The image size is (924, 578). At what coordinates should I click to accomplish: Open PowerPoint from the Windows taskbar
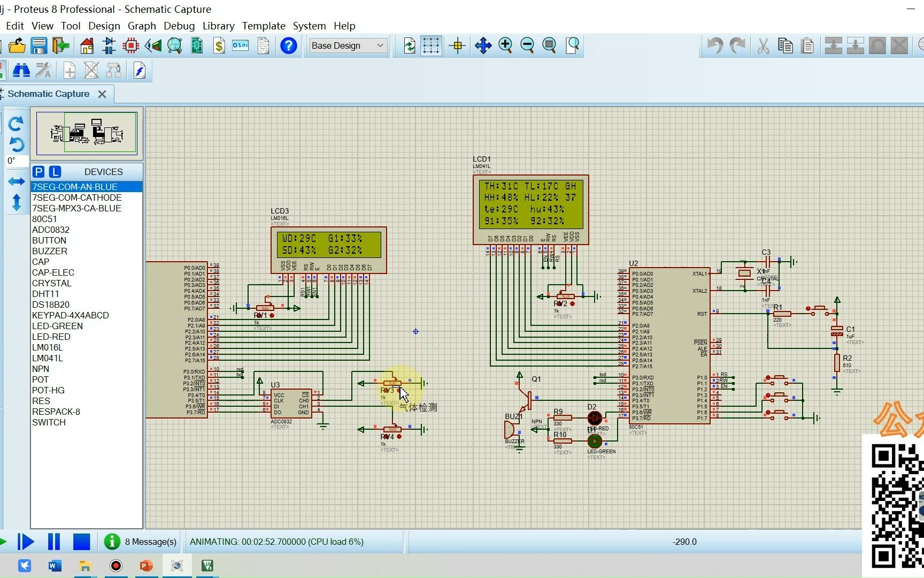tap(146, 566)
